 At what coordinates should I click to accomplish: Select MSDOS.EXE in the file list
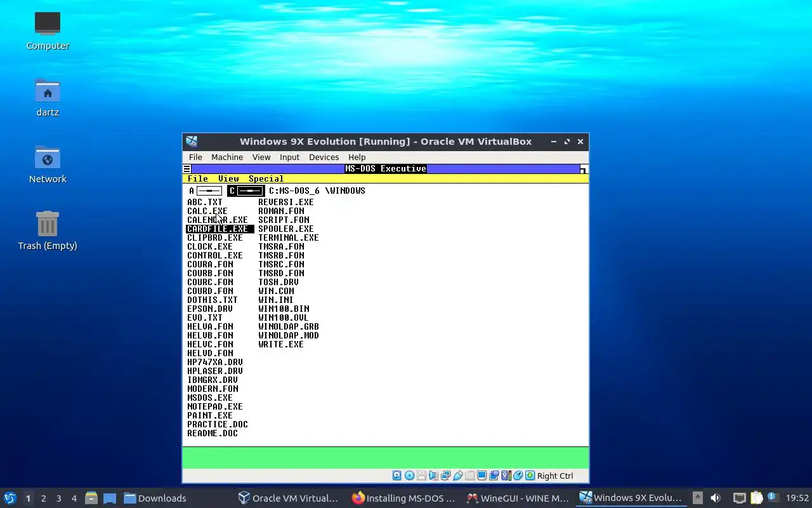pos(209,398)
